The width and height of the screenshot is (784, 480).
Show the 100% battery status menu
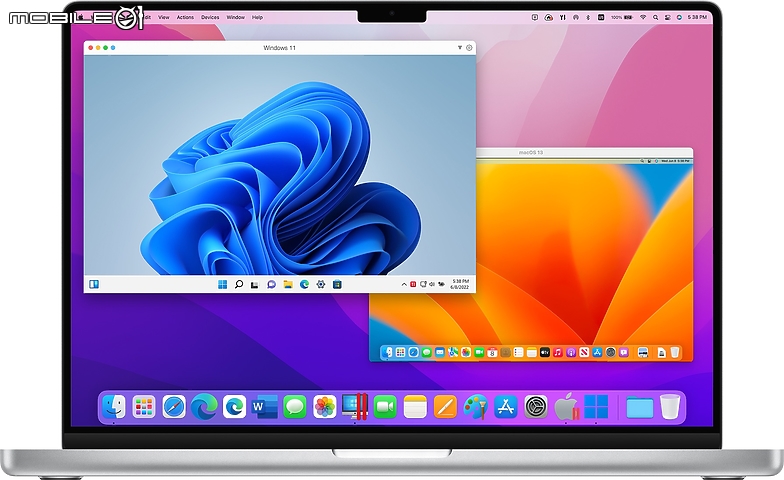[x=622, y=17]
